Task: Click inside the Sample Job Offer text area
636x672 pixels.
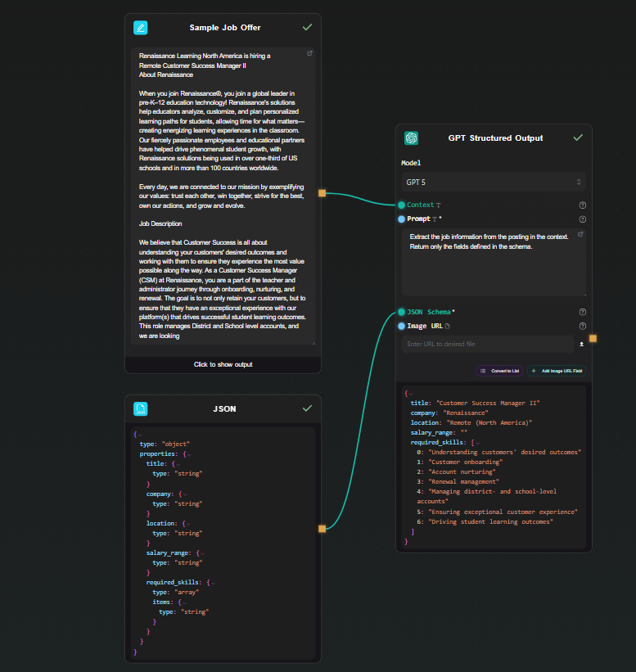Action: pos(223,196)
